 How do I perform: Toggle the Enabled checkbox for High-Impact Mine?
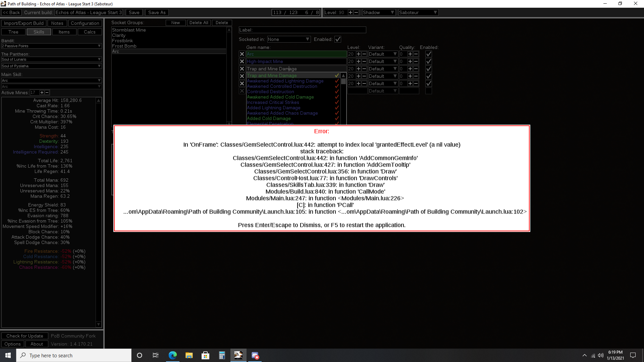(428, 61)
